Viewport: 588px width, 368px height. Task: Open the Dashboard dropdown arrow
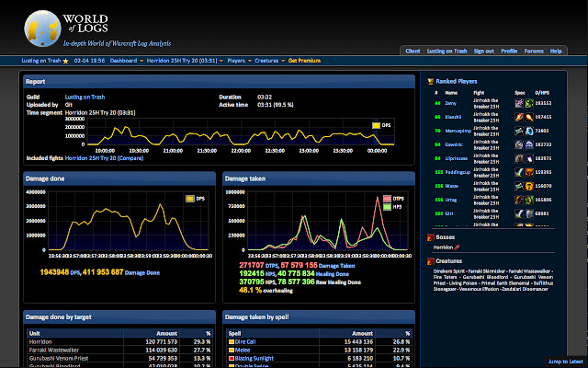pyautogui.click(x=141, y=61)
